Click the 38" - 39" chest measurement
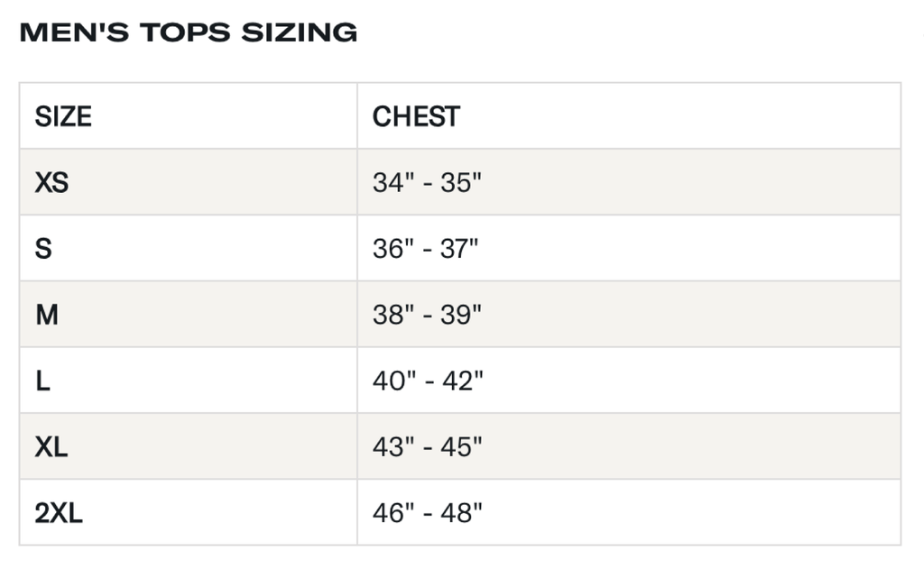This screenshot has width=924, height=569. pos(427,315)
